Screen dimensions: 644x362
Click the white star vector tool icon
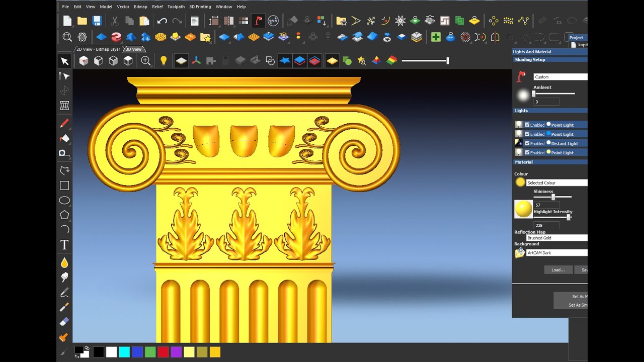click(400, 21)
